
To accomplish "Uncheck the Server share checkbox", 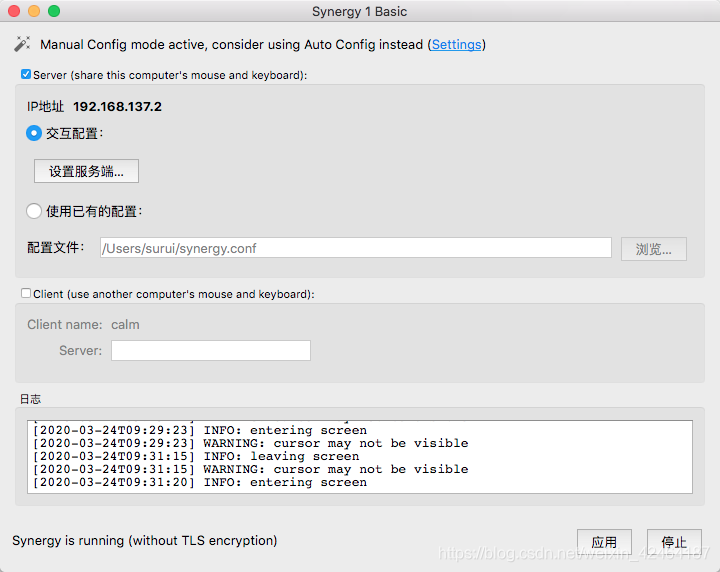I will [26, 74].
